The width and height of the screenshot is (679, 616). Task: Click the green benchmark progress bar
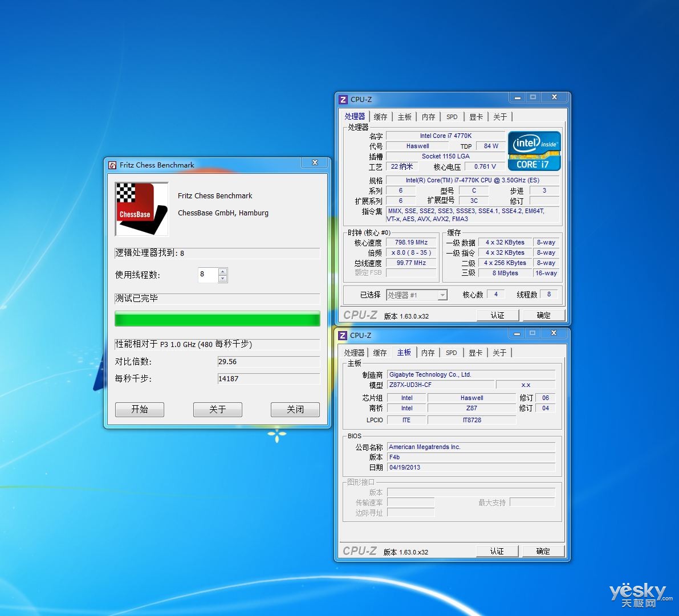217,319
